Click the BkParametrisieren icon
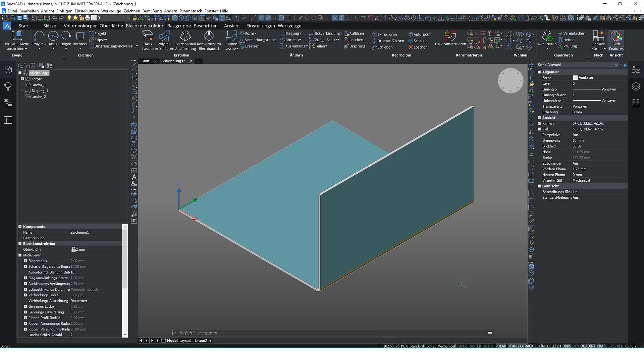Screen dimensions: 644x362 coord(450,38)
